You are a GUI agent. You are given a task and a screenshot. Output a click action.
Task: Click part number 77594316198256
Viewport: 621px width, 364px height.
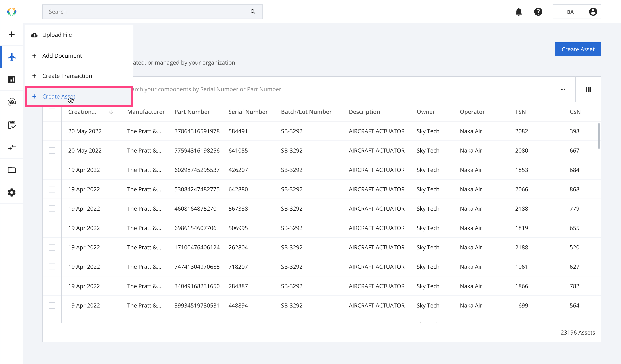click(197, 151)
